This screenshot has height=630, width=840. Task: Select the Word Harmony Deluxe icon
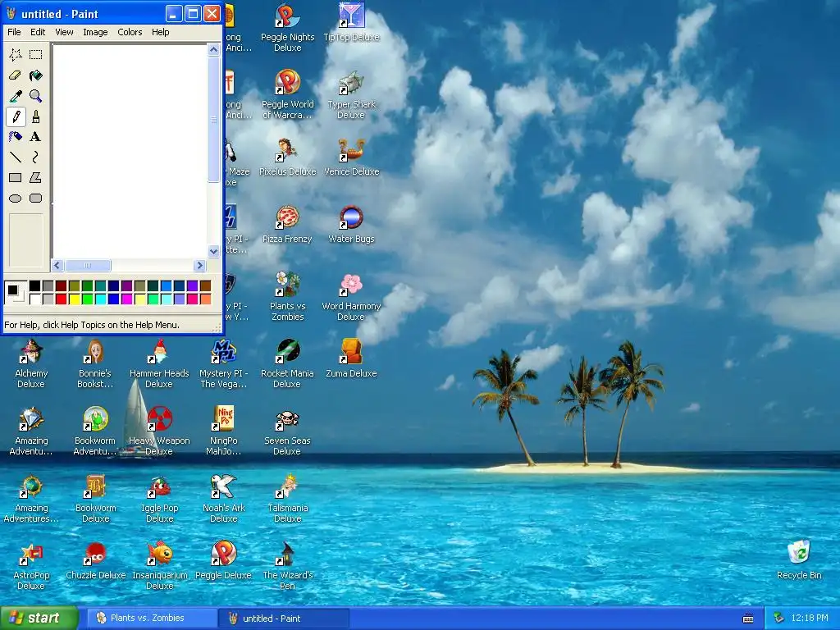351,296
